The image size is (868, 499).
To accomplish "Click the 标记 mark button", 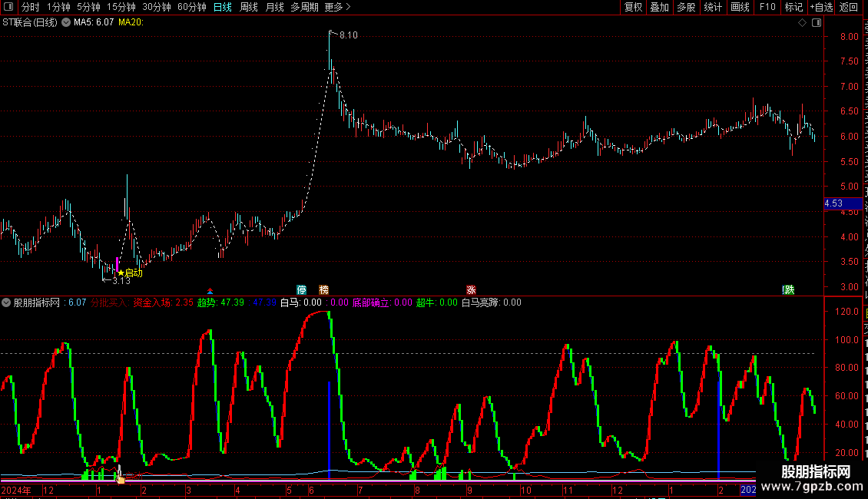I will [x=793, y=7].
